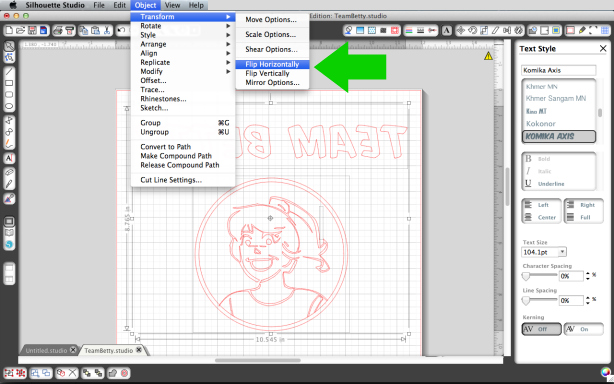
Task: Select the Line drawing tool
Action: (9, 72)
